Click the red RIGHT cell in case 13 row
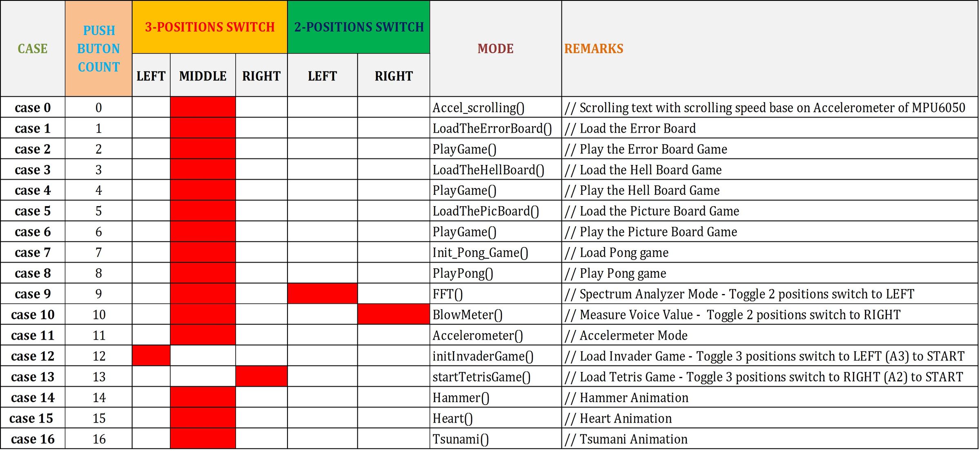 coord(261,376)
